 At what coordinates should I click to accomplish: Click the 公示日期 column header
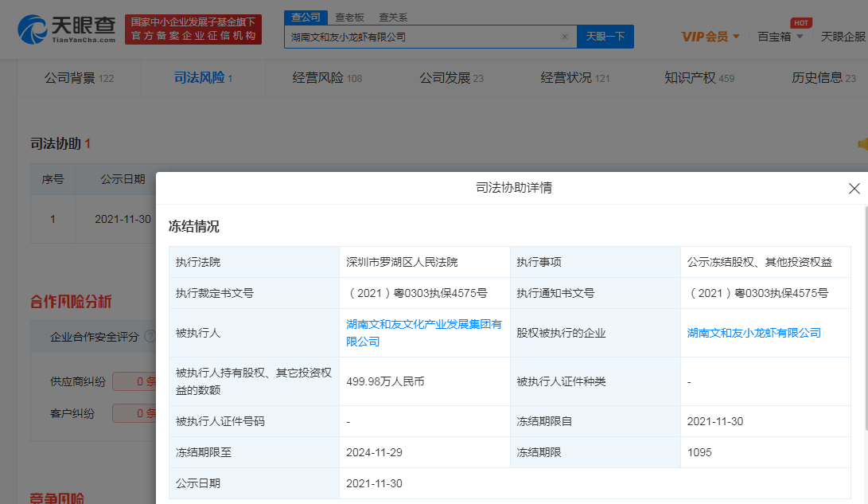[123, 179]
